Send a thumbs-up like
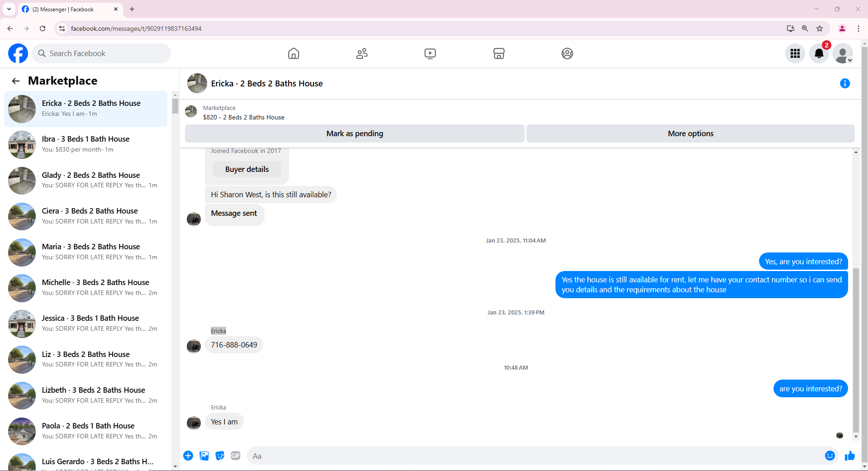Image resolution: width=868 pixels, height=471 pixels. pyautogui.click(x=850, y=456)
